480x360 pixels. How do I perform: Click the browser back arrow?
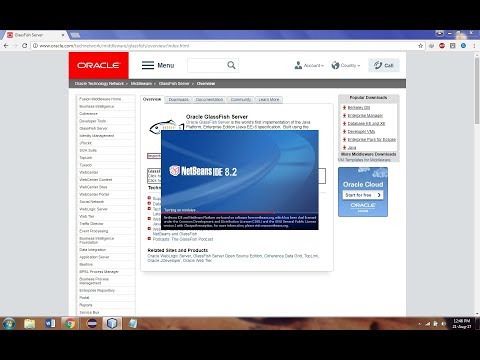[6, 46]
